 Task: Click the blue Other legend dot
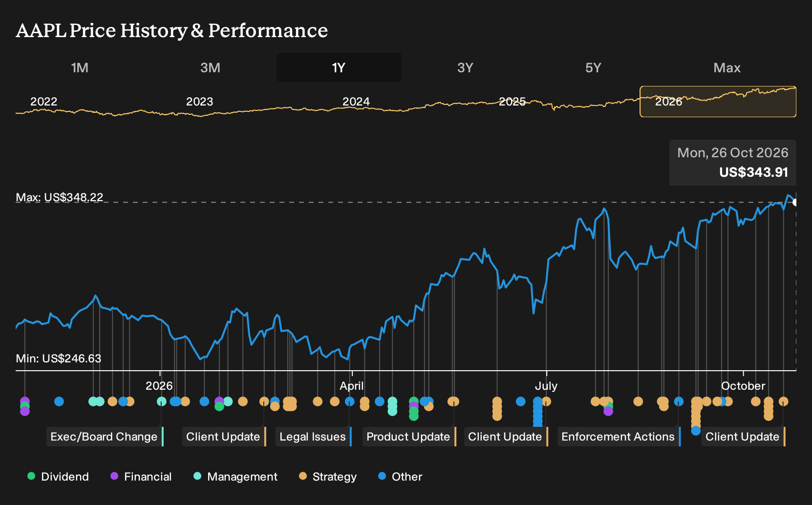(x=382, y=476)
